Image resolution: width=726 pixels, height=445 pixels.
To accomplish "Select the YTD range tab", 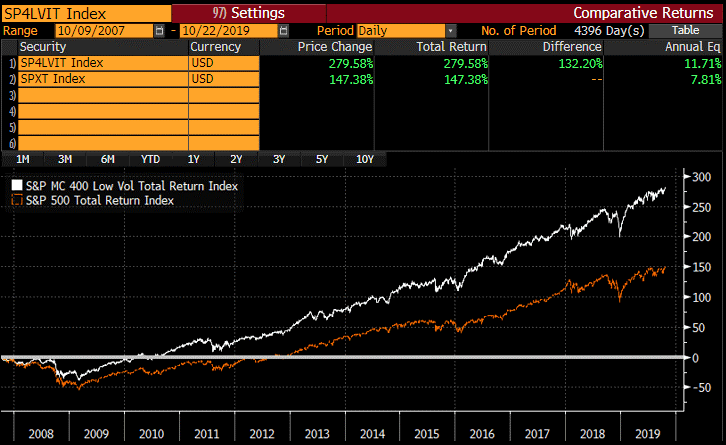I will 150,159.
